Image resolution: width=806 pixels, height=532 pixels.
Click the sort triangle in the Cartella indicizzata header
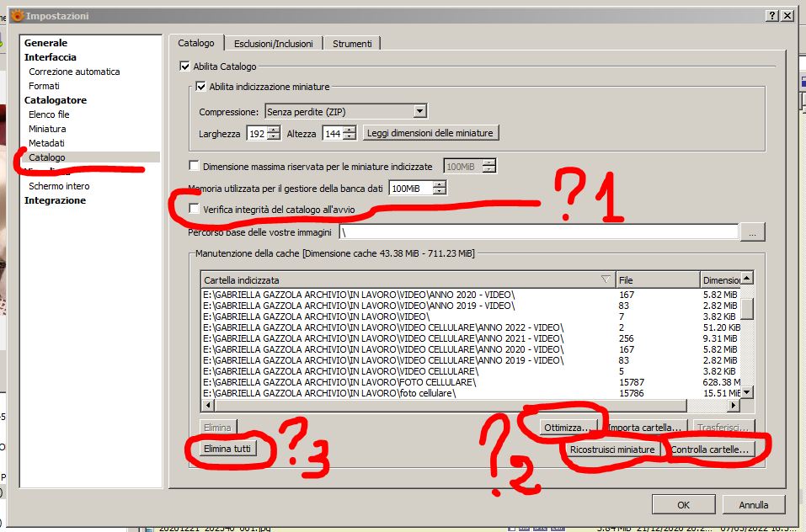(606, 279)
